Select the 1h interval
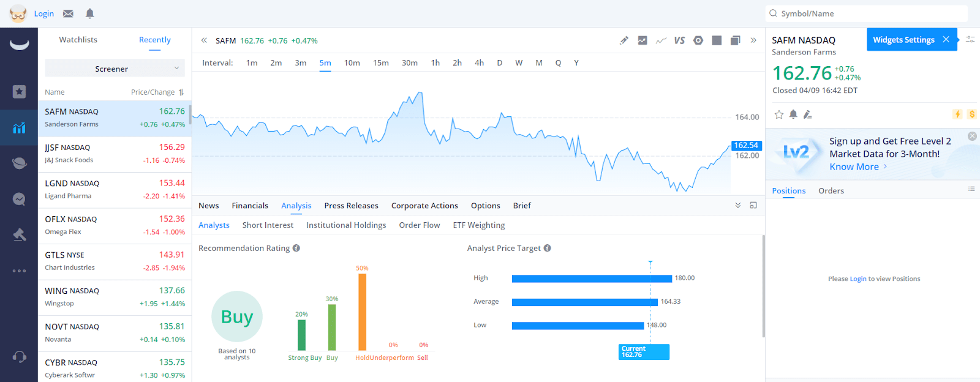Image resolution: width=980 pixels, height=382 pixels. click(435, 63)
